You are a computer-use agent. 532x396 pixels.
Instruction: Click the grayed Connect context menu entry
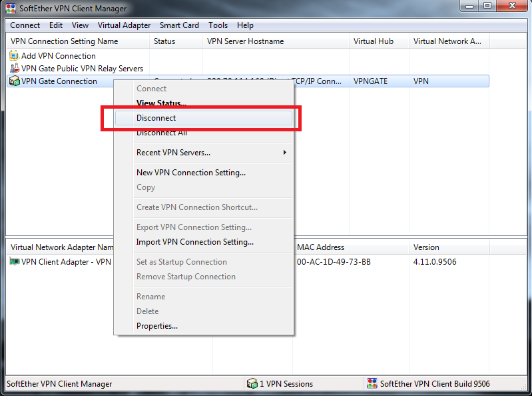click(x=204, y=89)
